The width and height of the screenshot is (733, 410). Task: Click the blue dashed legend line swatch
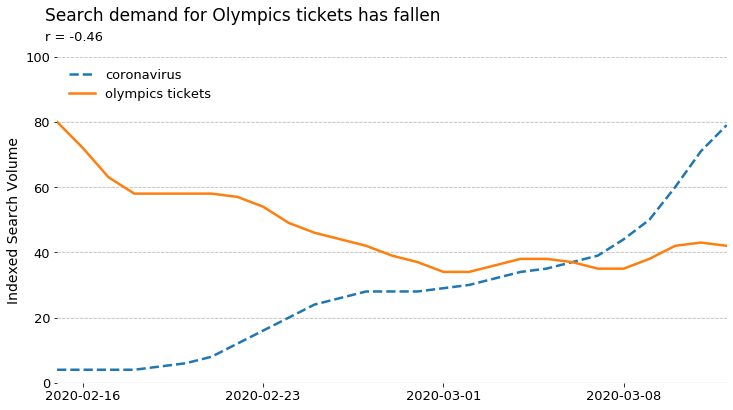[83, 75]
